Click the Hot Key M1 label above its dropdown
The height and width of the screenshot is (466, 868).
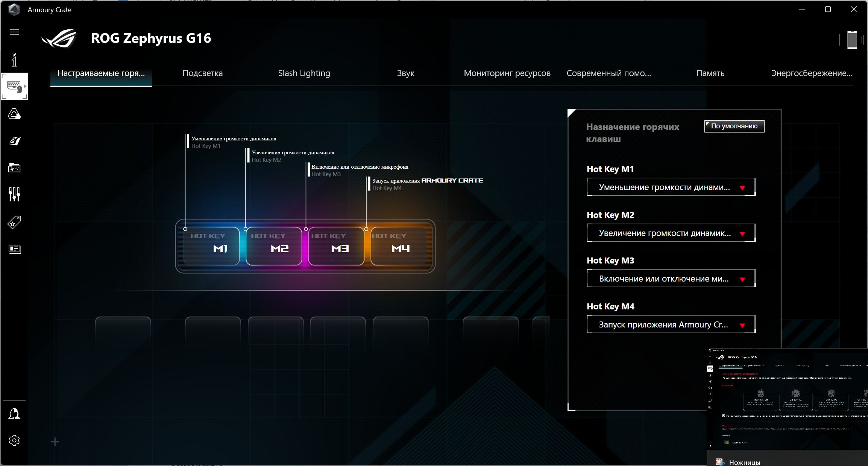(610, 169)
